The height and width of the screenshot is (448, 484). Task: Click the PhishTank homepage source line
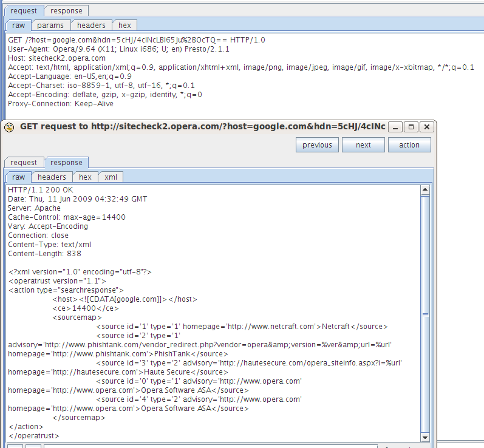pos(118,354)
